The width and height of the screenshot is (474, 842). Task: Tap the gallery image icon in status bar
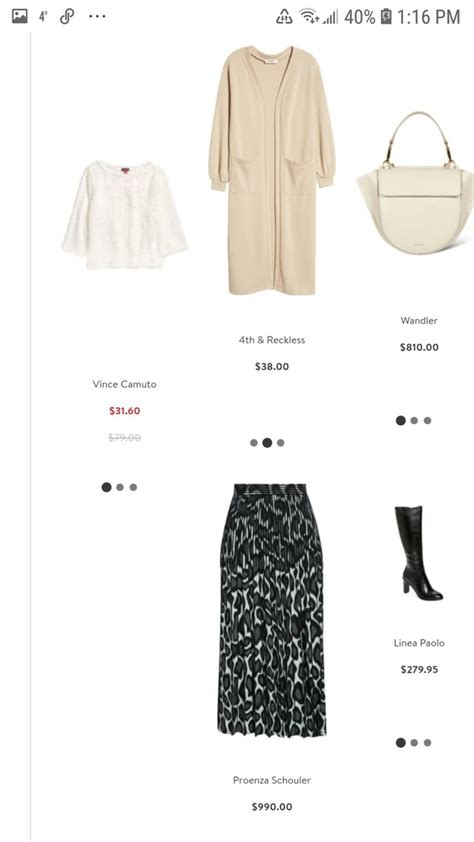tap(20, 17)
